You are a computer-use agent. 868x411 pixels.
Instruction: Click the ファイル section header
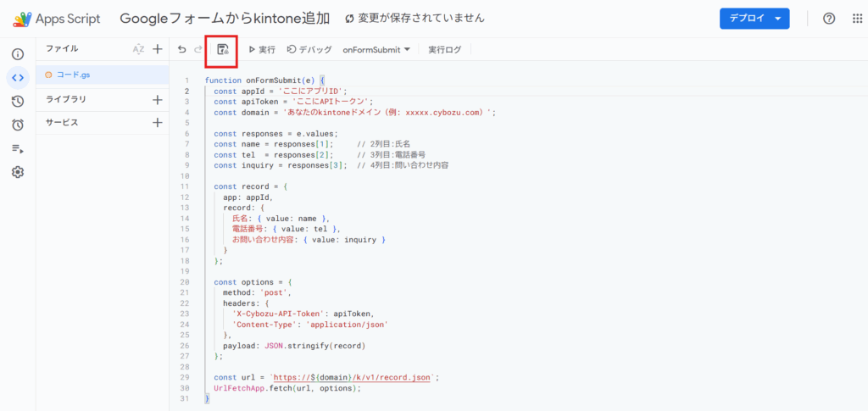coord(62,48)
